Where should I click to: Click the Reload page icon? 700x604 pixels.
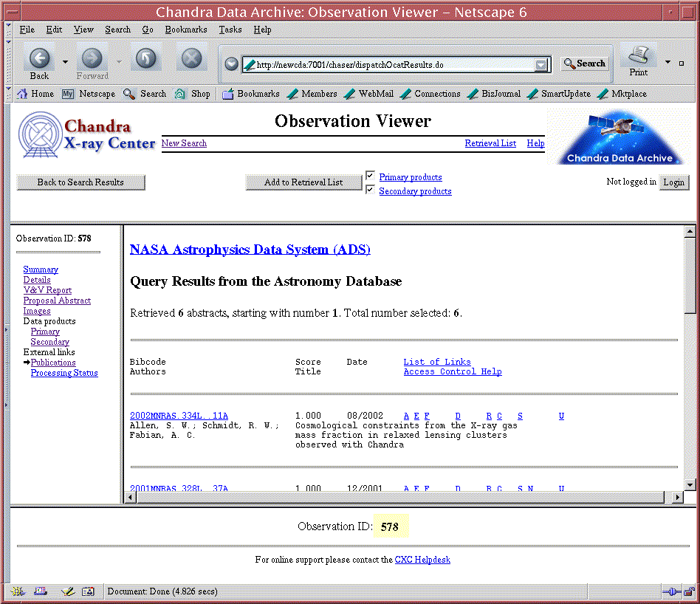click(x=145, y=59)
